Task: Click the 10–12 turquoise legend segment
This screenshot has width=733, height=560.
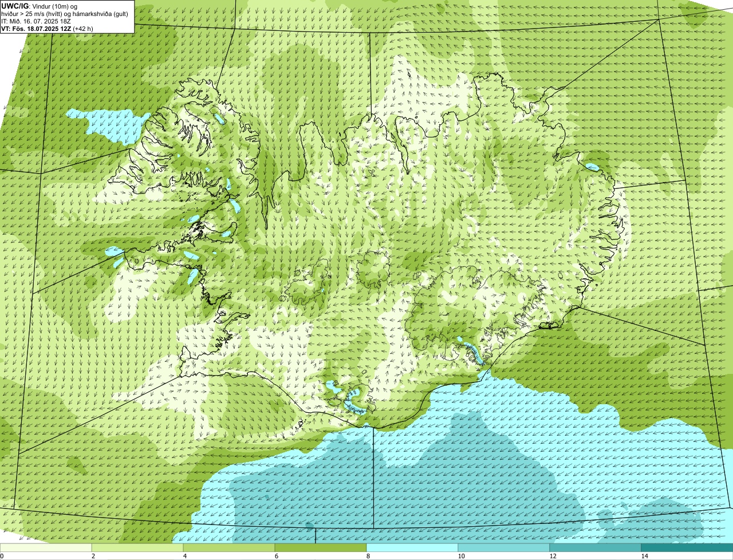Action: tap(504, 547)
